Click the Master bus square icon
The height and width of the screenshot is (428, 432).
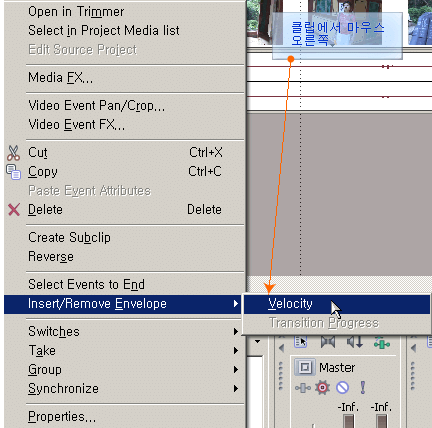(x=305, y=367)
